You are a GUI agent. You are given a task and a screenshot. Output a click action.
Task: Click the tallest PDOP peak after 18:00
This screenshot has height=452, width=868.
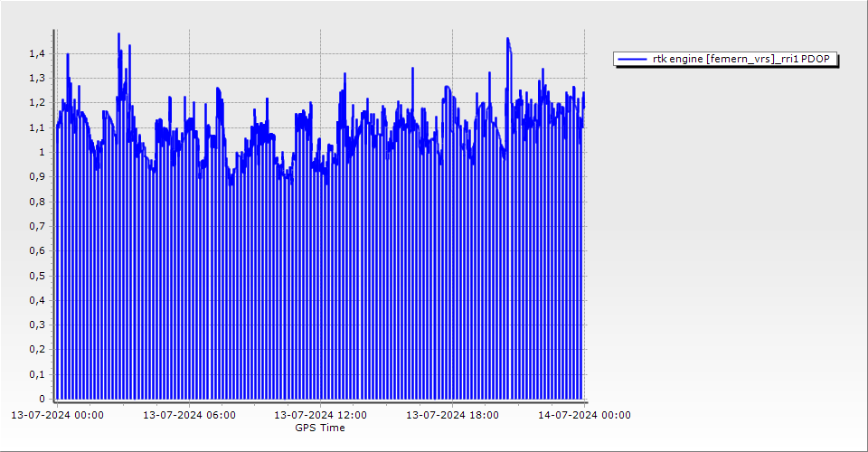(508, 39)
